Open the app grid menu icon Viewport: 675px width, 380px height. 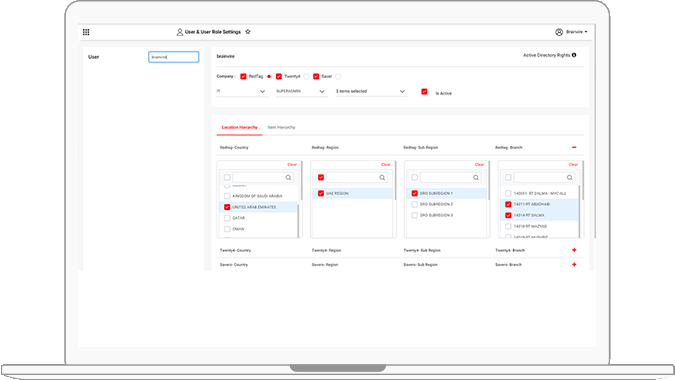[86, 32]
